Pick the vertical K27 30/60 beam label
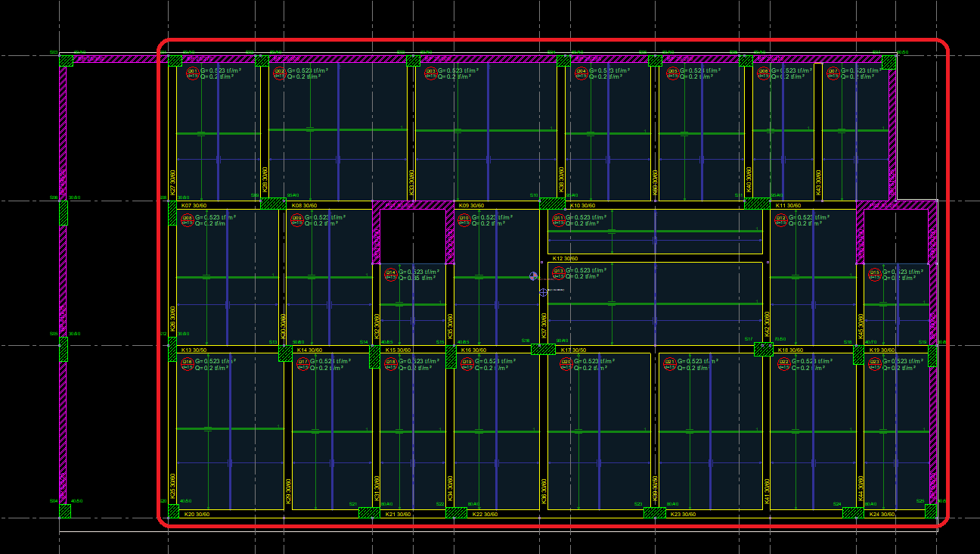 tap(173, 182)
